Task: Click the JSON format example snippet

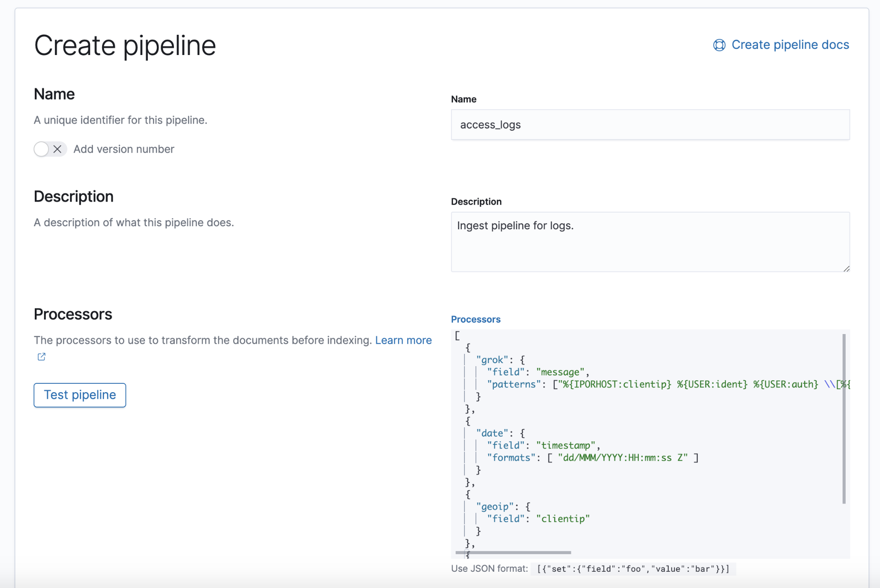Action: [633, 569]
